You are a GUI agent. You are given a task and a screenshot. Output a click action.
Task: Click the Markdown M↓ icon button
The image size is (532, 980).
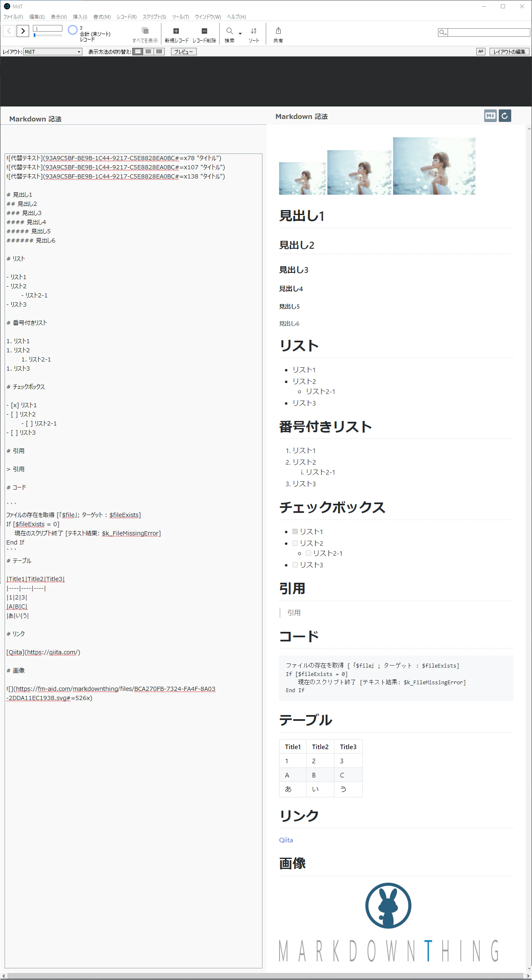point(490,116)
